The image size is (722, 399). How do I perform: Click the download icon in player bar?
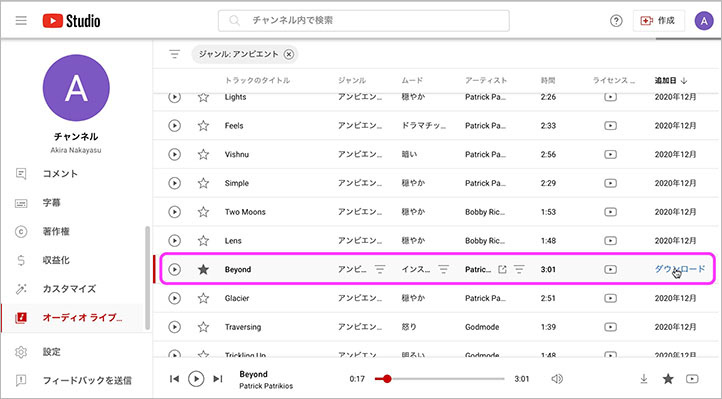tap(644, 379)
